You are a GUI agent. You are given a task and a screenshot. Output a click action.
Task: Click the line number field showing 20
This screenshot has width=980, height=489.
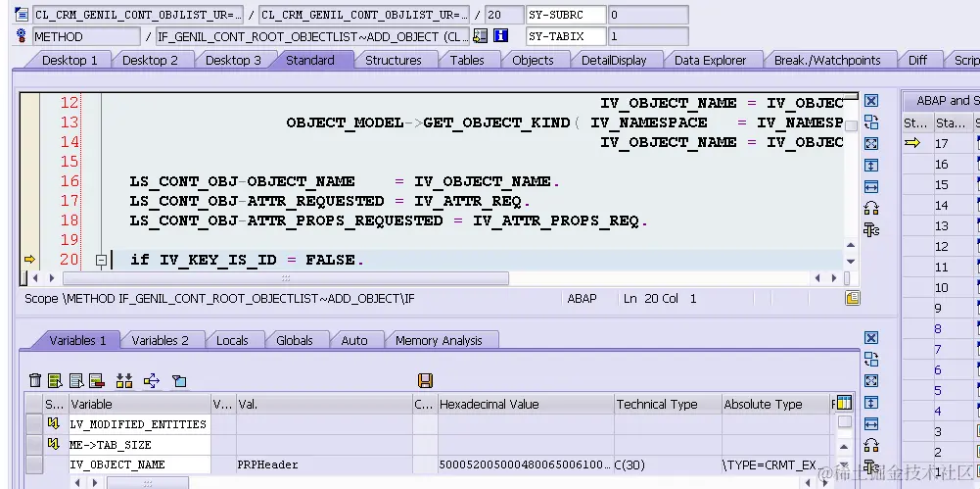(x=504, y=15)
